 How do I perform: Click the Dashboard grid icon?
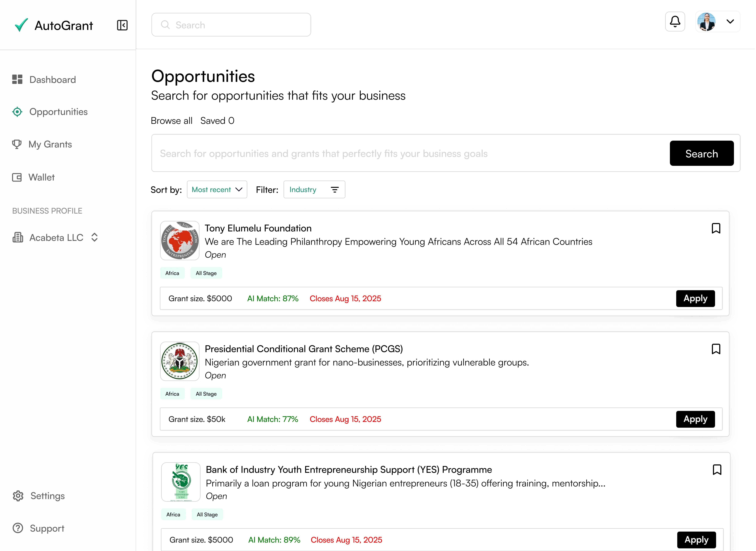tap(17, 79)
